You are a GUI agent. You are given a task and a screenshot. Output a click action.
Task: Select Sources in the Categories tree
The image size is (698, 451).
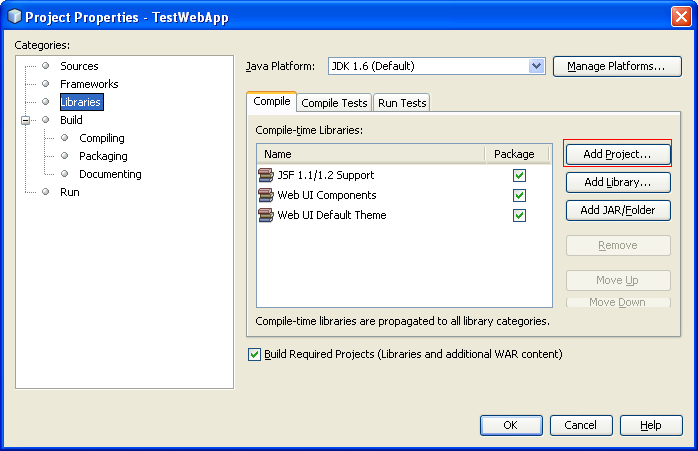pos(79,66)
